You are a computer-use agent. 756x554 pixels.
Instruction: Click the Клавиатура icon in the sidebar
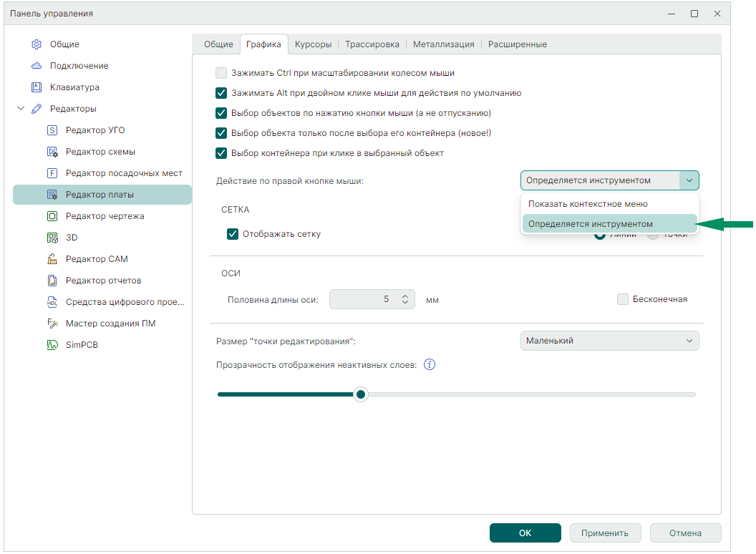pyautogui.click(x=37, y=87)
